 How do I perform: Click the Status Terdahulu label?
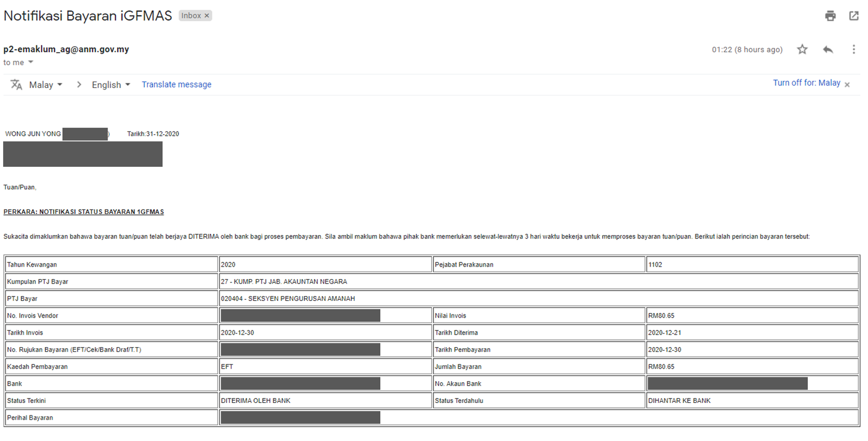(x=459, y=400)
